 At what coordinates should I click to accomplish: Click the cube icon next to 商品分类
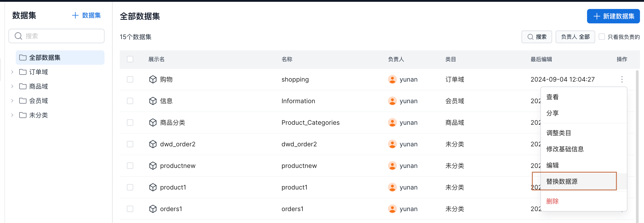pos(153,123)
